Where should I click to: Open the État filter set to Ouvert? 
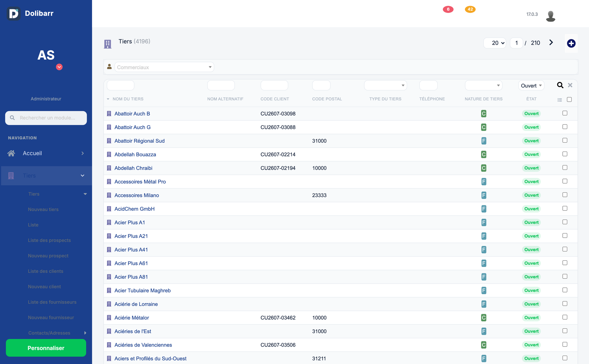click(x=531, y=86)
